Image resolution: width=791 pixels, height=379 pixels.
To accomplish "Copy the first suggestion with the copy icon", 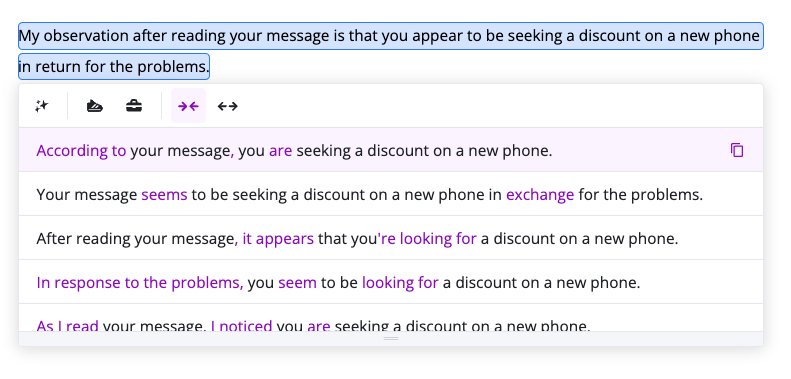I will (x=737, y=150).
